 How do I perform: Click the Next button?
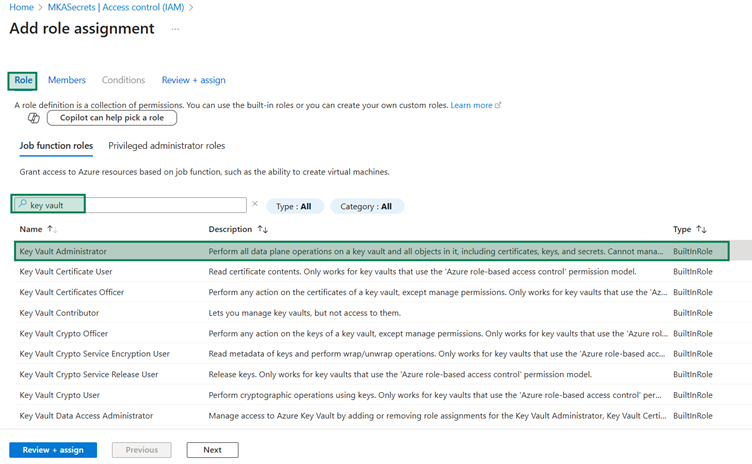212,450
